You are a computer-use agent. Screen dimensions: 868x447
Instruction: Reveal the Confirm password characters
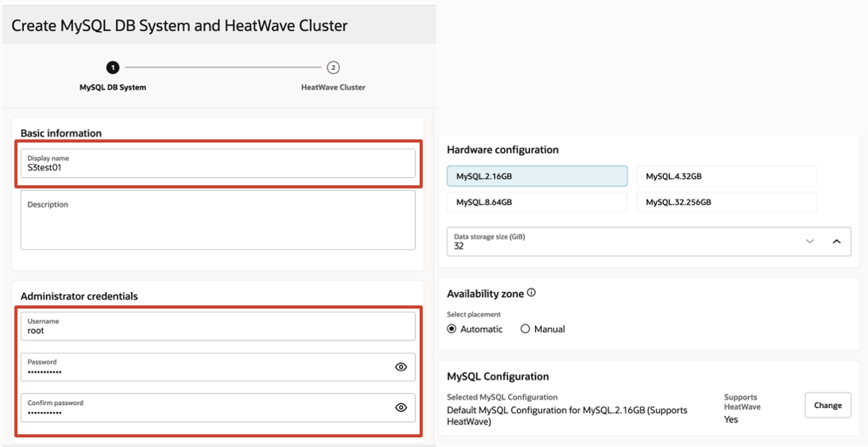click(x=401, y=408)
